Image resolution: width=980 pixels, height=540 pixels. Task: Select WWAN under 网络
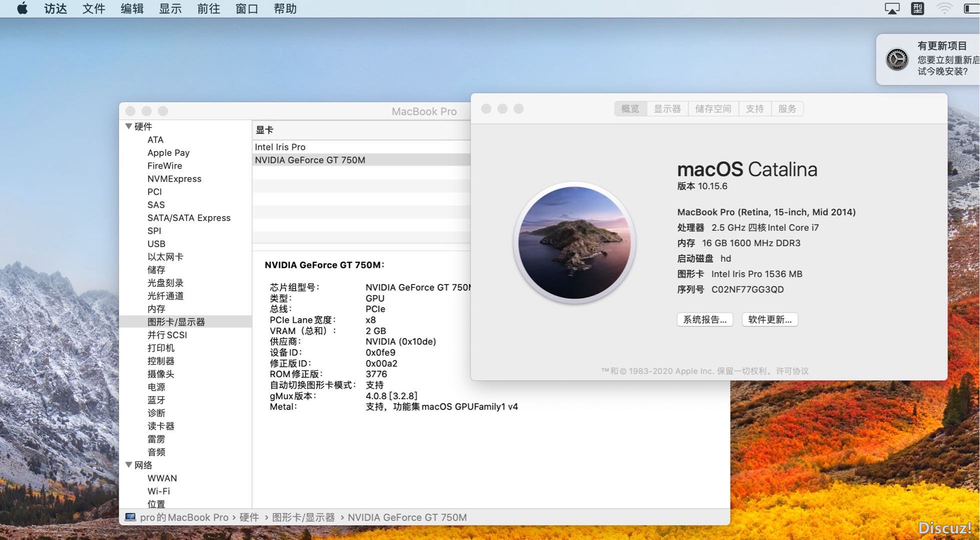coord(162,478)
